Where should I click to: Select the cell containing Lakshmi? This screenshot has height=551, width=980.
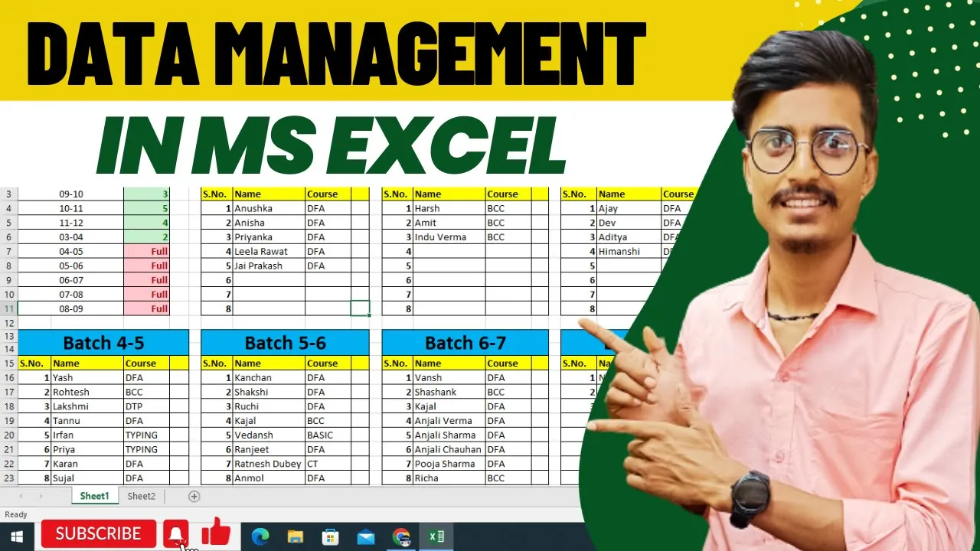(87, 406)
